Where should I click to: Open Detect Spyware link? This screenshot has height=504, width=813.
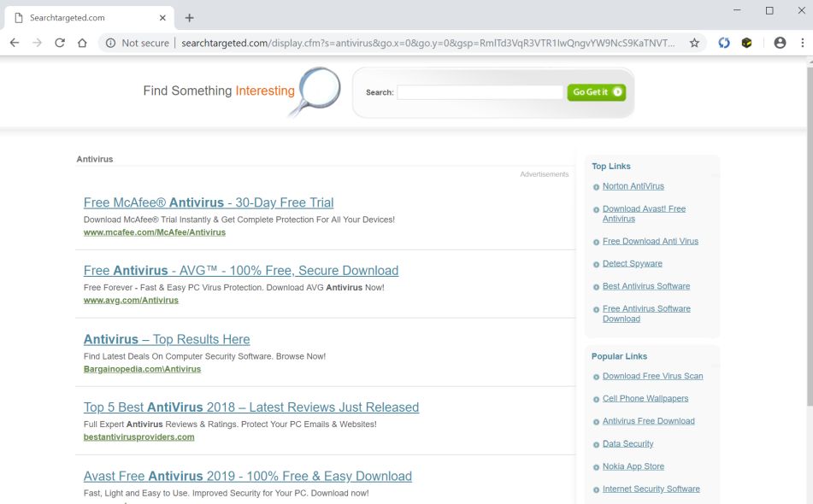632,263
